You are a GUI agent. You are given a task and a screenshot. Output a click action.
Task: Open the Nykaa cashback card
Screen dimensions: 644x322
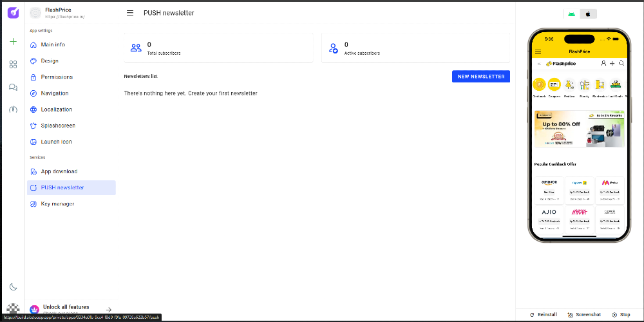click(580, 220)
